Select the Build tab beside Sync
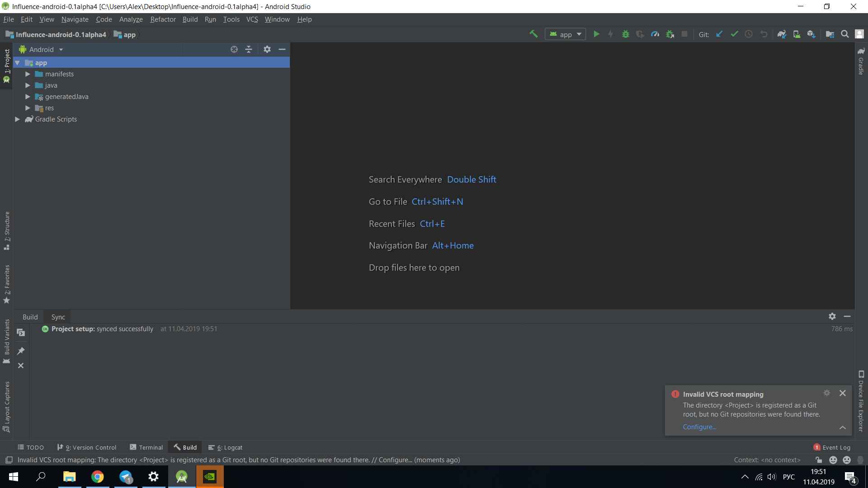This screenshot has width=868, height=488. point(30,317)
